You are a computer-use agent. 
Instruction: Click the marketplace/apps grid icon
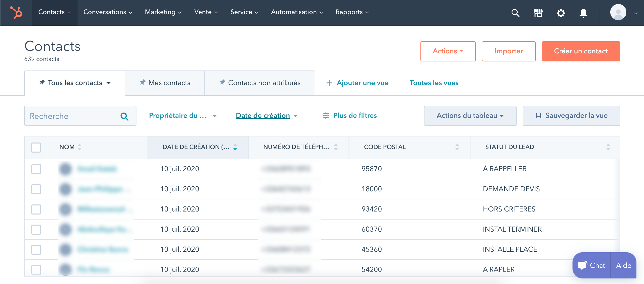(538, 12)
